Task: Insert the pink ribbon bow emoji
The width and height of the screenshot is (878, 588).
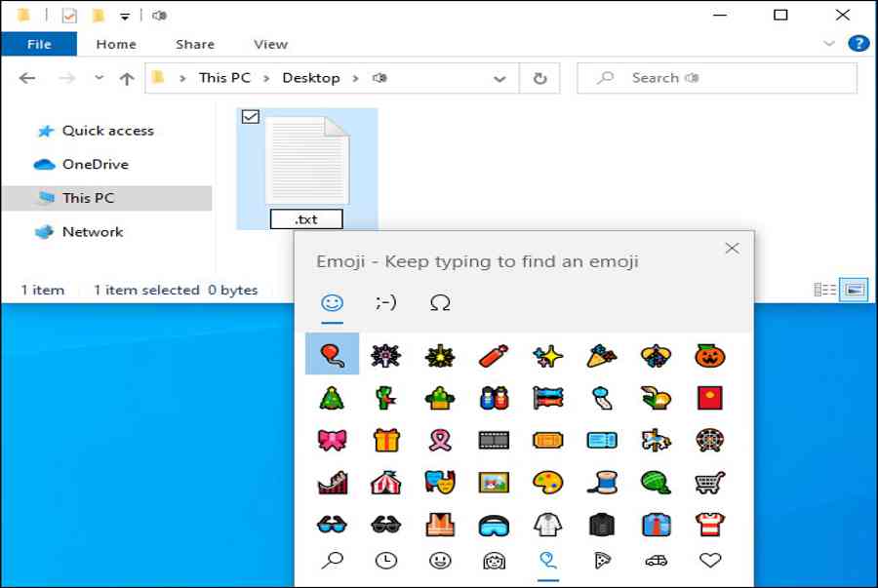Action: pyautogui.click(x=332, y=441)
